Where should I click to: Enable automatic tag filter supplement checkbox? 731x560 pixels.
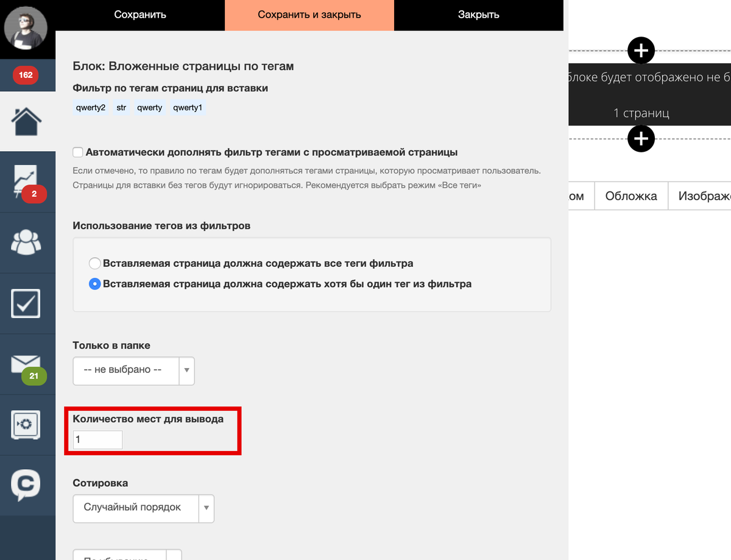tap(78, 152)
